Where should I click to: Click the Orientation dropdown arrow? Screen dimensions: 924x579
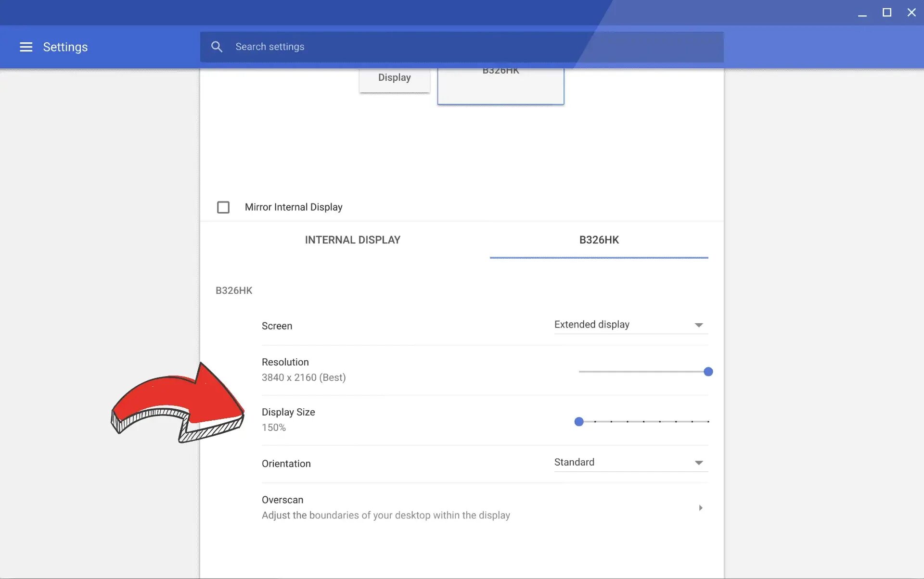pyautogui.click(x=699, y=463)
